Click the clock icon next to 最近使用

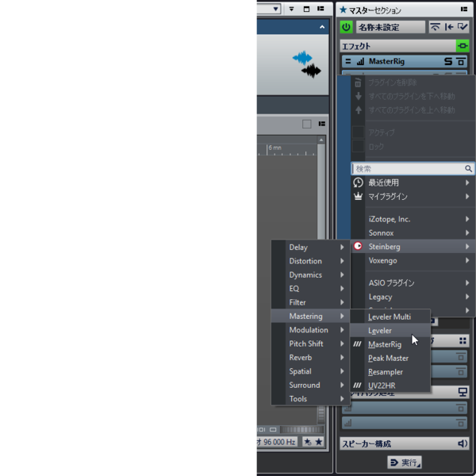point(359,182)
